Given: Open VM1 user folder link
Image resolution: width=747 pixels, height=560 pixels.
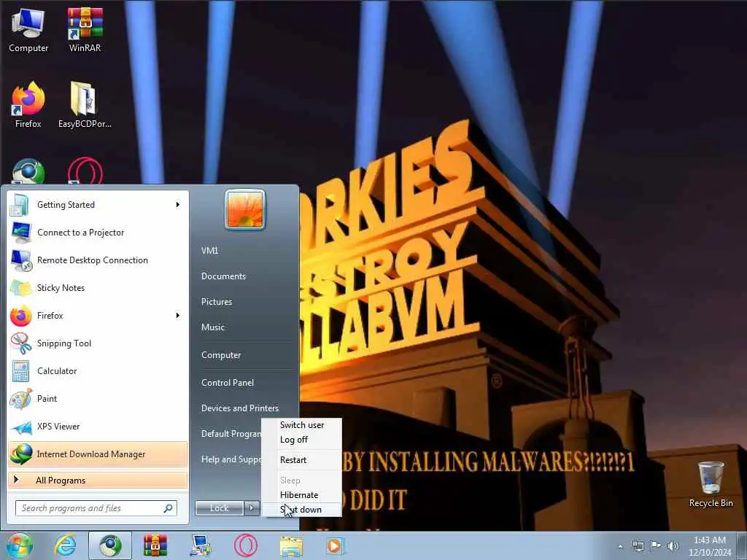Looking at the screenshot, I should [209, 251].
